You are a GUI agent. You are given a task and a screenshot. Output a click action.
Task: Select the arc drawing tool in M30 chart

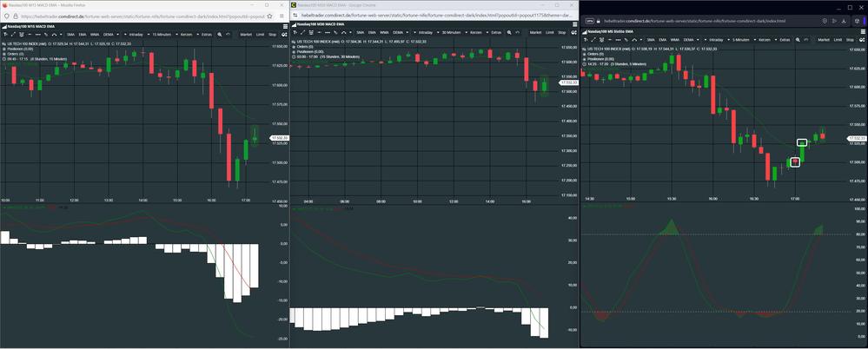click(343, 33)
